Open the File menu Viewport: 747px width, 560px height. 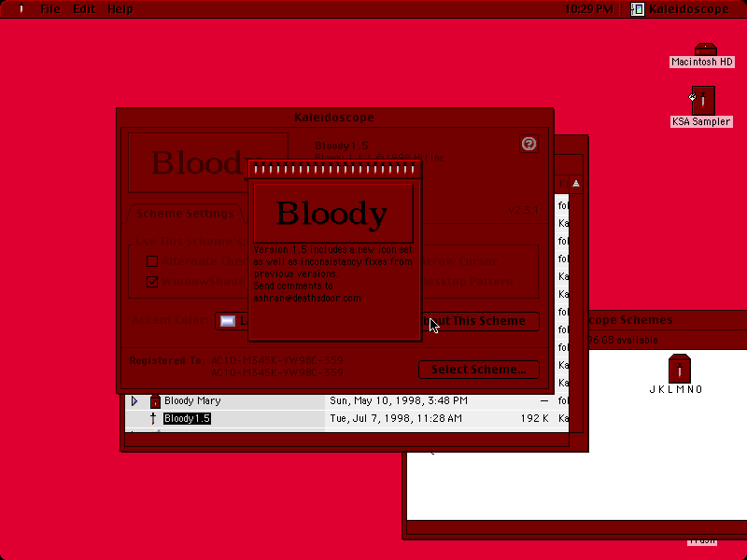point(50,9)
